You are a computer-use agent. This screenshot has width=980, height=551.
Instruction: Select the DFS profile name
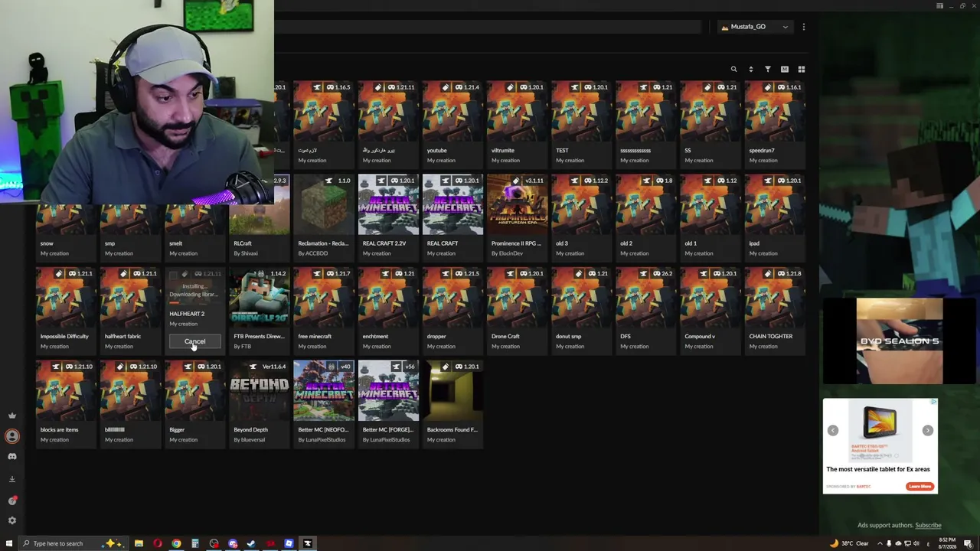tap(626, 337)
